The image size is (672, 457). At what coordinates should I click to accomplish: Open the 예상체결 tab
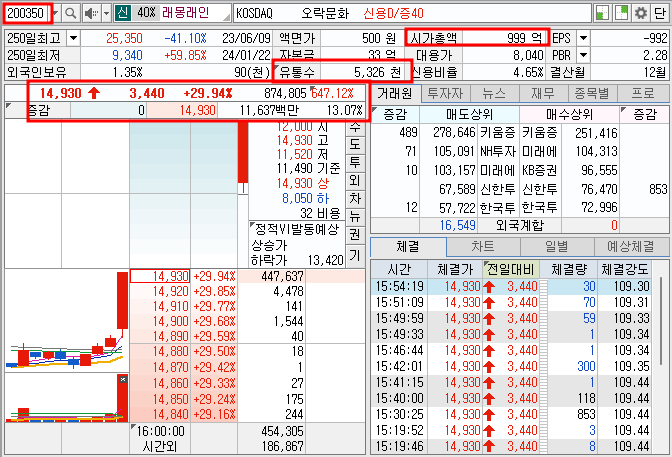tap(631, 247)
